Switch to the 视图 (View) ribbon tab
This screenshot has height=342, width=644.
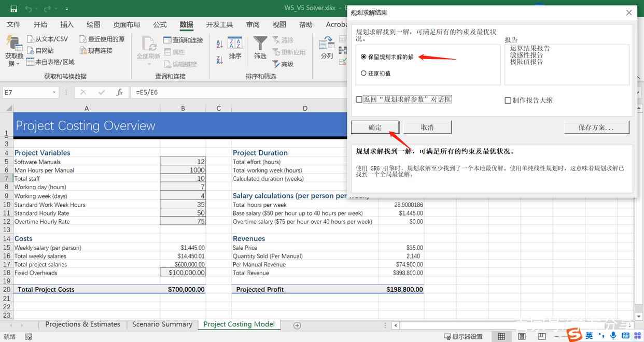279,24
